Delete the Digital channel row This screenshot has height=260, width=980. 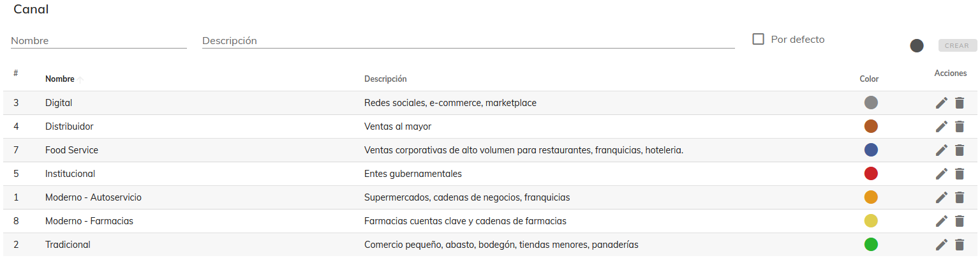coord(959,103)
